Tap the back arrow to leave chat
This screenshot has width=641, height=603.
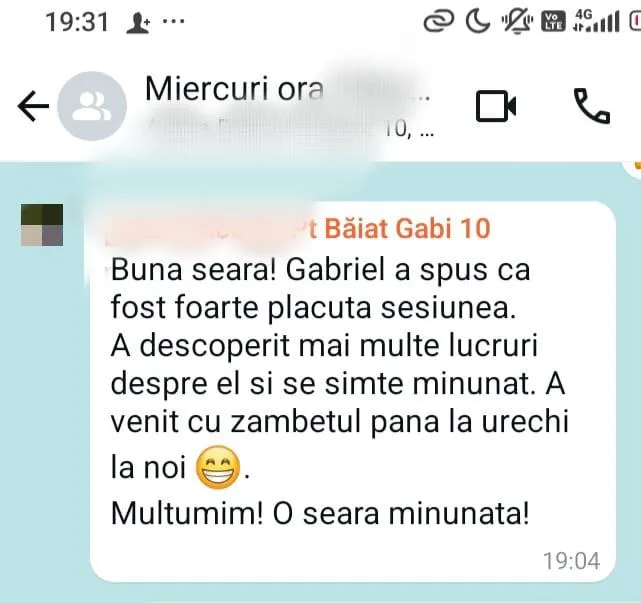click(33, 106)
